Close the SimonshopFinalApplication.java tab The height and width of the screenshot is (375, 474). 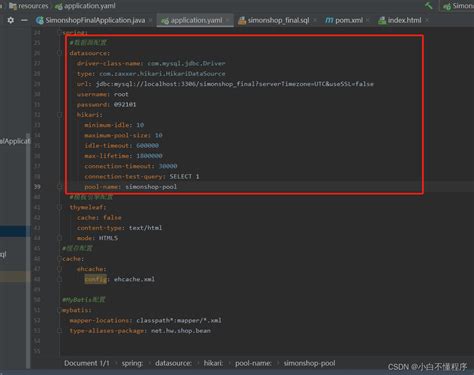[x=150, y=20]
